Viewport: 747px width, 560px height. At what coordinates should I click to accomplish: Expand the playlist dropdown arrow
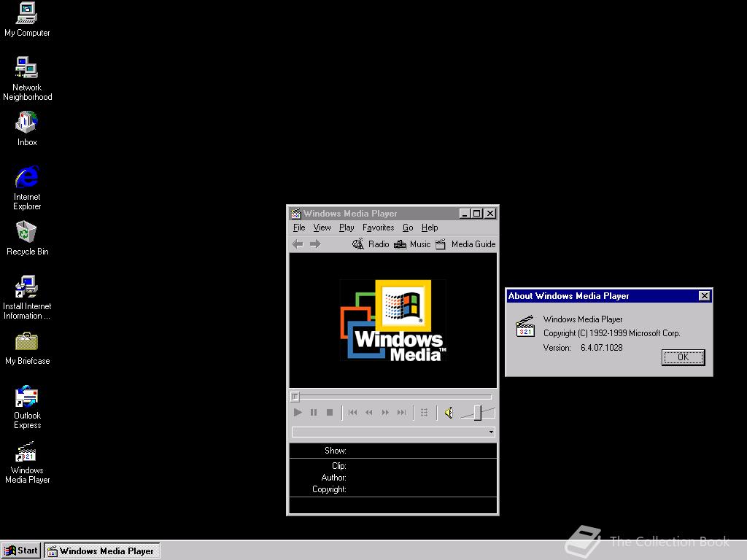pos(491,432)
